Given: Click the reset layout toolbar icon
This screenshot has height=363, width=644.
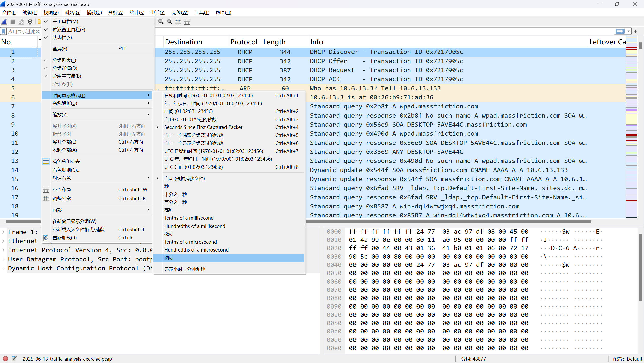Looking at the screenshot, I should [187, 22].
